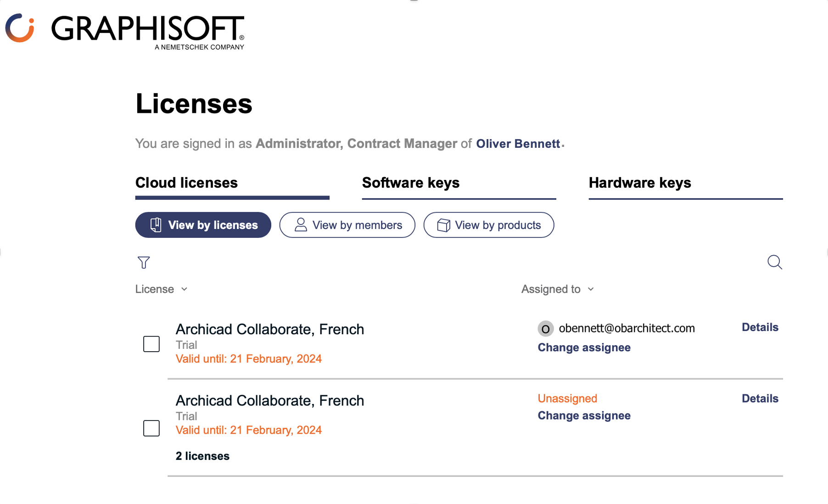Click Change assignee under obennett's license

click(x=583, y=347)
